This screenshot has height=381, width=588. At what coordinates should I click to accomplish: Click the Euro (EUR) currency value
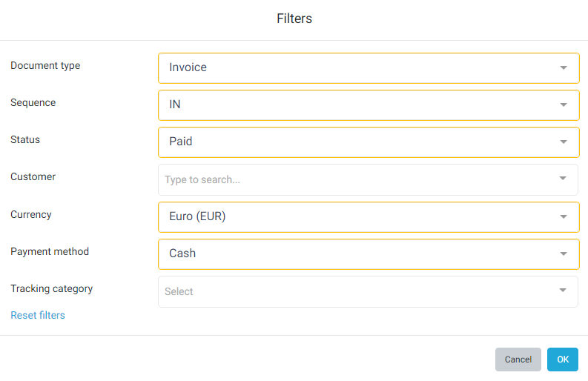point(197,216)
